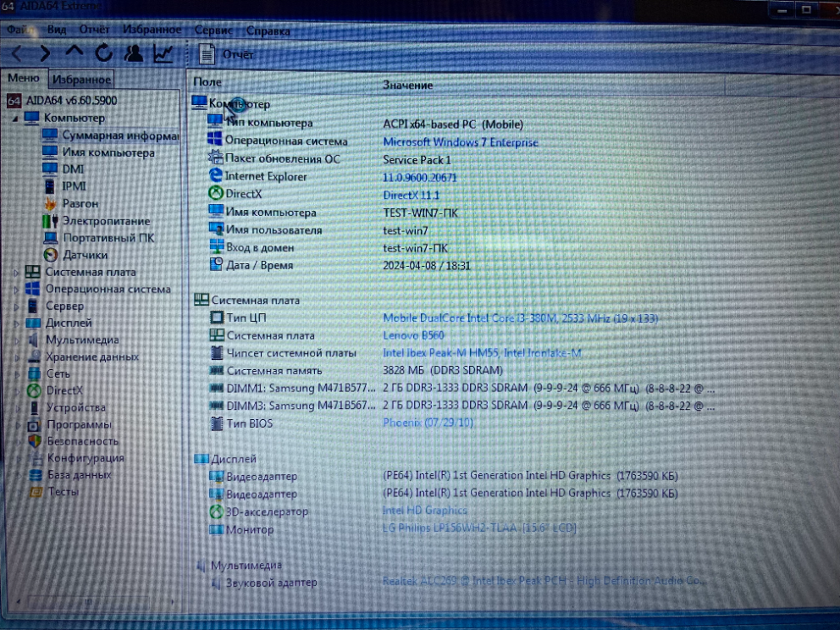Open the Microsoft Windows 7 Enterprise link
Image resolution: width=840 pixels, height=630 pixels.
[460, 142]
